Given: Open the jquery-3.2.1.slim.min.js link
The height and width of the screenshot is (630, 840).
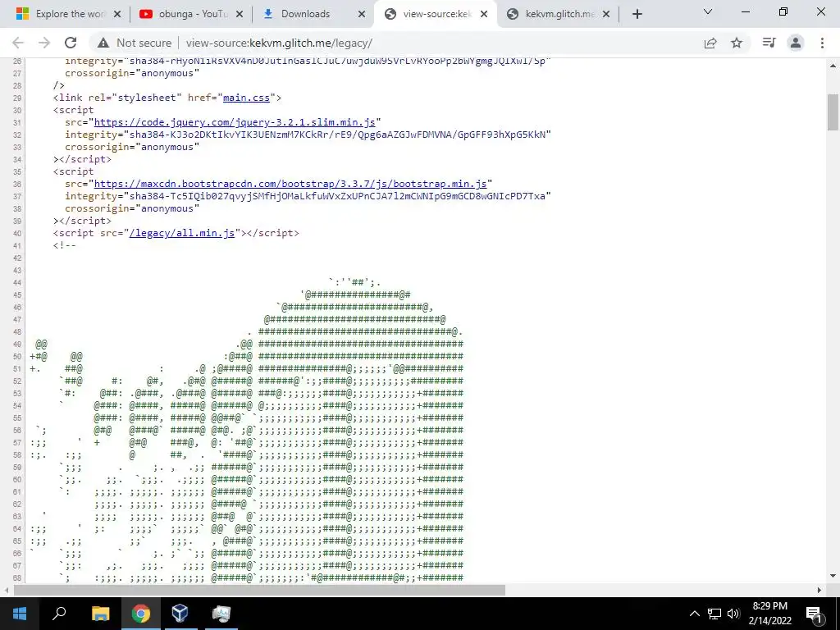Looking at the screenshot, I should 235,122.
